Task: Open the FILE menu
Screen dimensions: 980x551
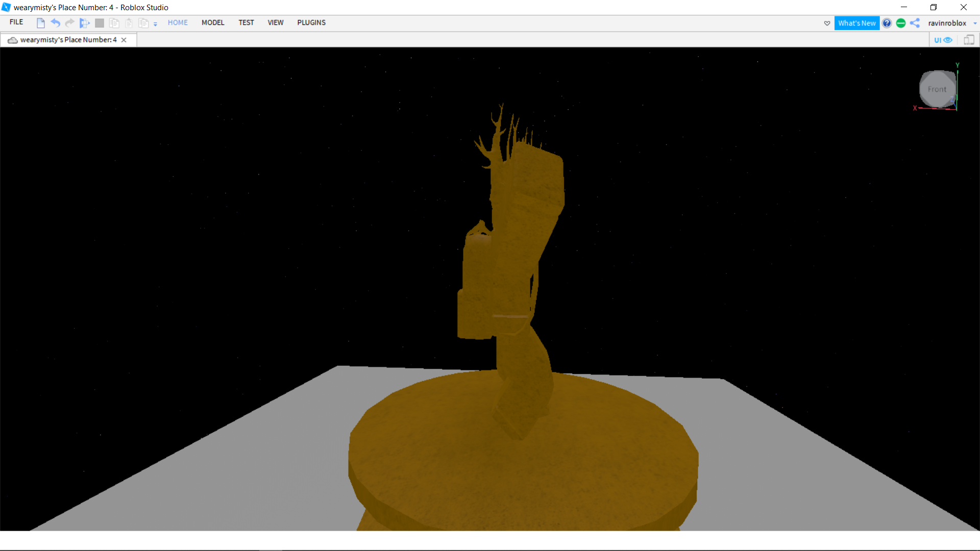Action: coord(16,22)
